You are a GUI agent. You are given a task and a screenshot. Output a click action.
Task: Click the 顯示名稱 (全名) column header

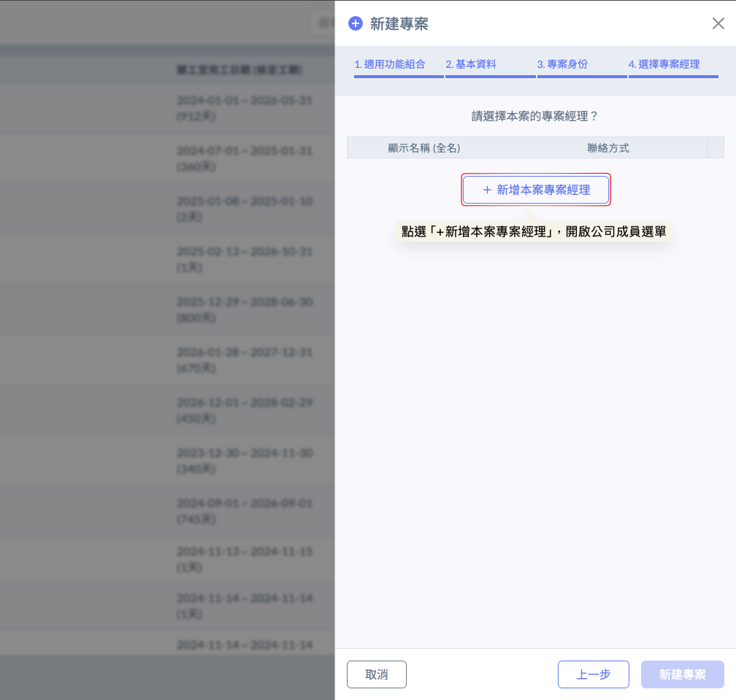(x=424, y=148)
